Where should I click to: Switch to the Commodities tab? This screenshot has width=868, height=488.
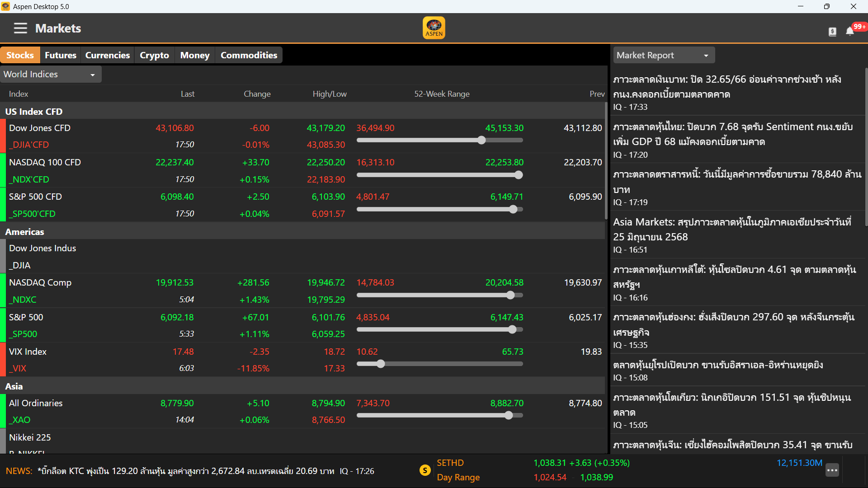249,55
